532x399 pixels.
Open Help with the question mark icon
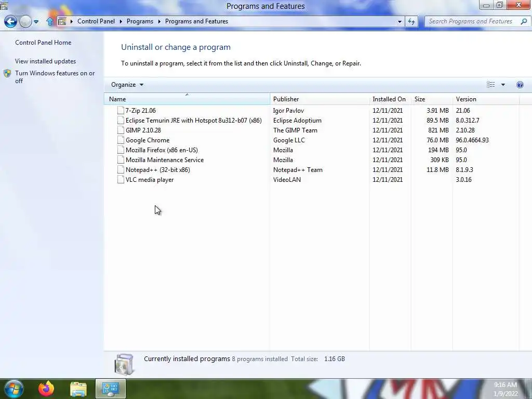pos(520,85)
